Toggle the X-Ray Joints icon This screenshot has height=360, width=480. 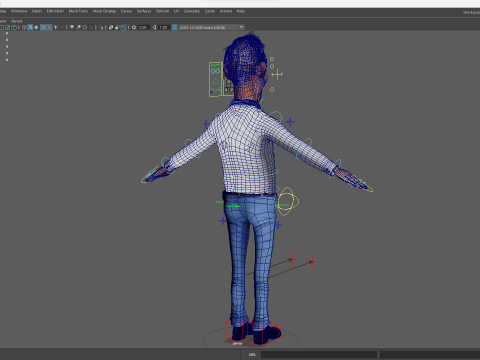point(124,27)
